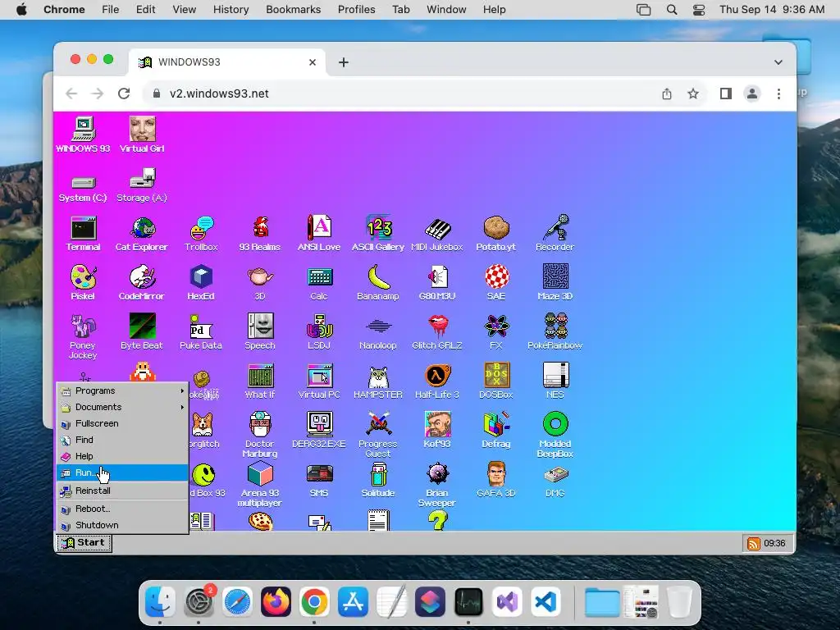Screen dimensions: 840x630
Task: Open Potato.yt icon
Action: pos(496,234)
